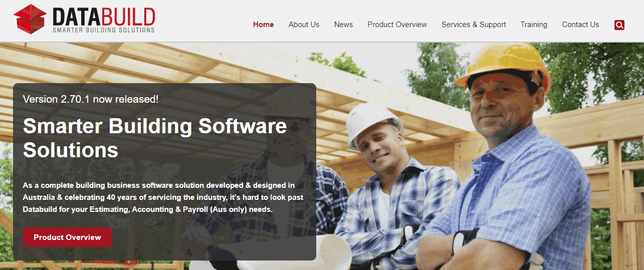Select News in the navigation bar
Image resolution: width=644 pixels, height=270 pixels.
point(343,25)
